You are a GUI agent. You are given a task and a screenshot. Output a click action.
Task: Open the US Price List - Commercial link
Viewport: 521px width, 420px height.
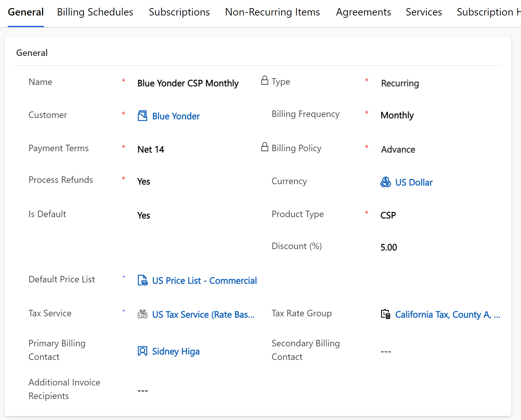point(204,281)
